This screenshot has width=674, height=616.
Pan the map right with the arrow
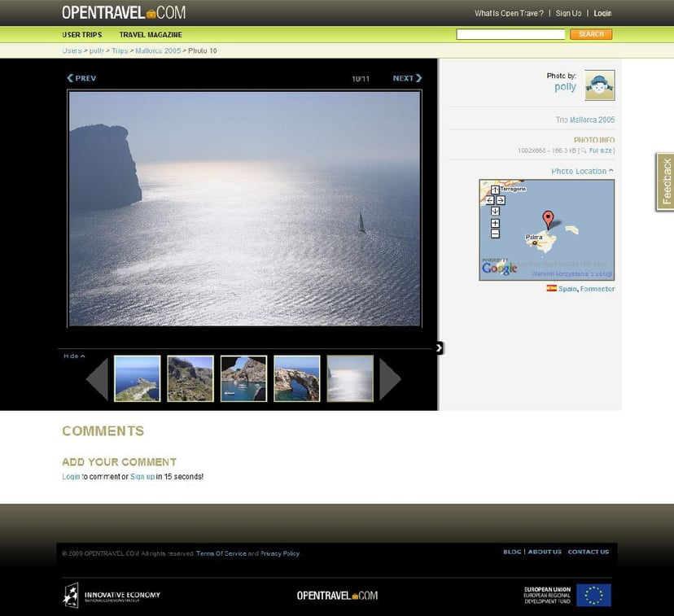[x=501, y=200]
